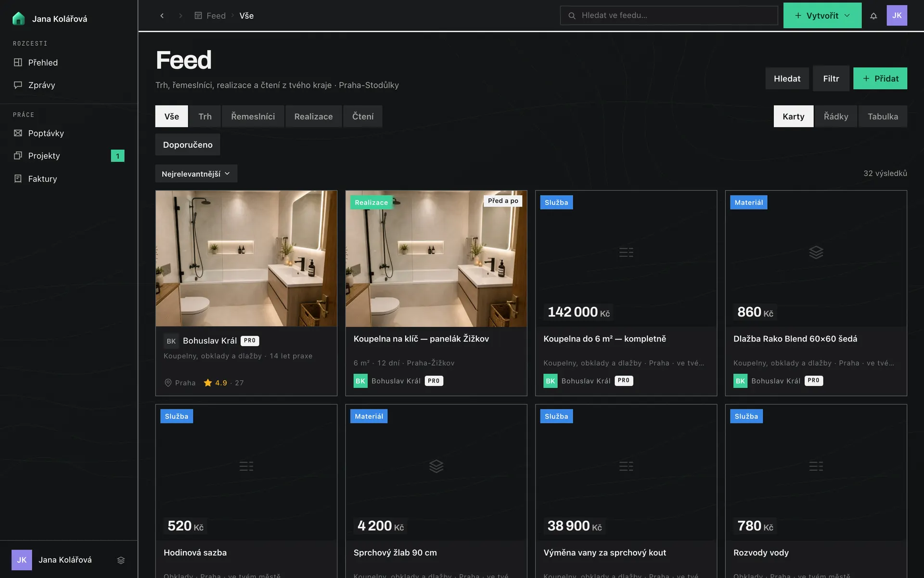Open the JK avatar in top bar
The image size is (924, 578).
point(897,15)
